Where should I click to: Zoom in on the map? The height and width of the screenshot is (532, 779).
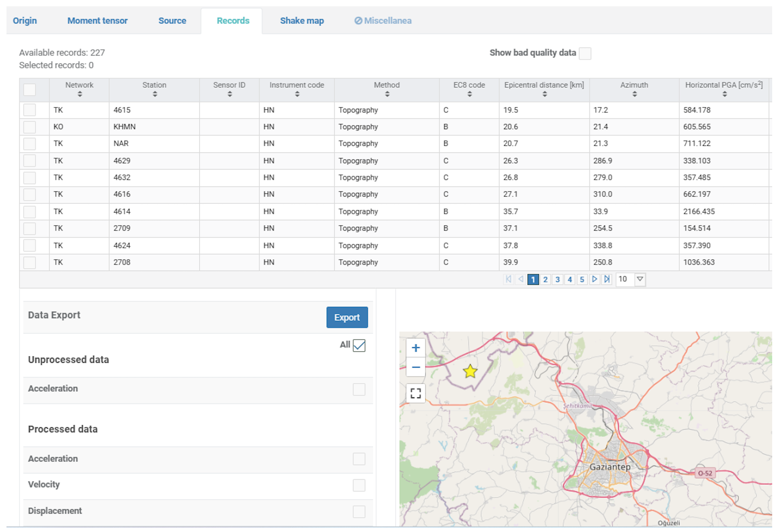(416, 348)
